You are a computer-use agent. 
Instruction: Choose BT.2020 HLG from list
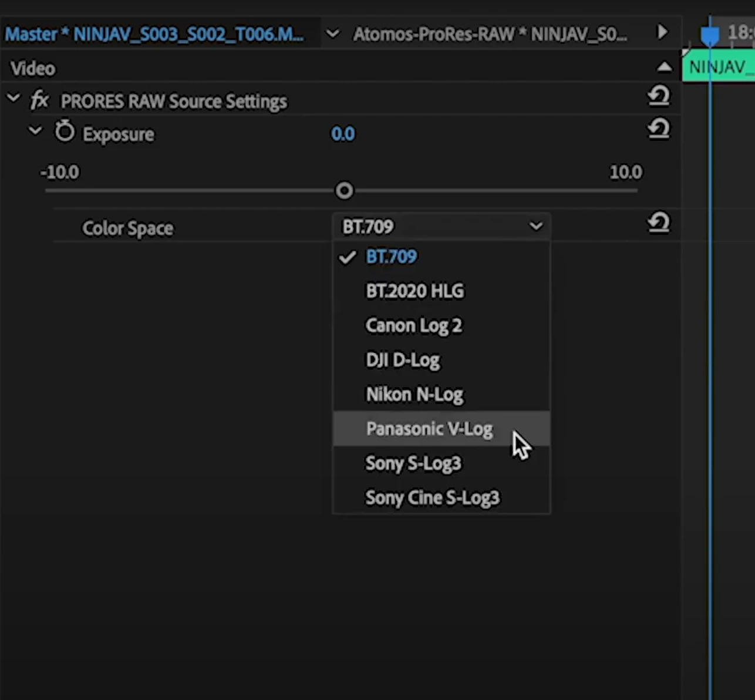point(441,291)
